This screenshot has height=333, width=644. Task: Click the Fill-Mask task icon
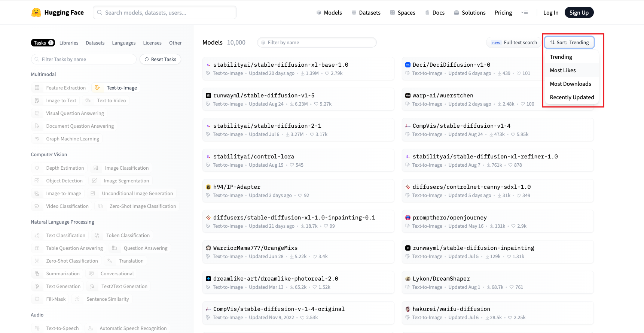tap(37, 299)
